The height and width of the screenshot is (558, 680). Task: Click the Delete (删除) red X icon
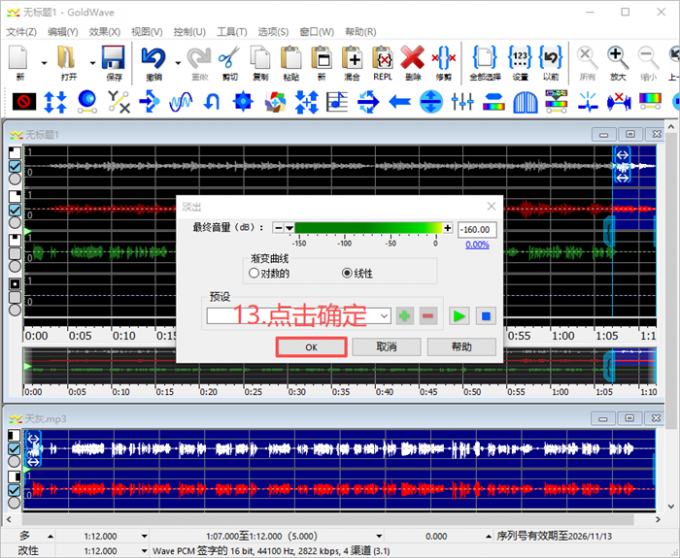point(412,58)
